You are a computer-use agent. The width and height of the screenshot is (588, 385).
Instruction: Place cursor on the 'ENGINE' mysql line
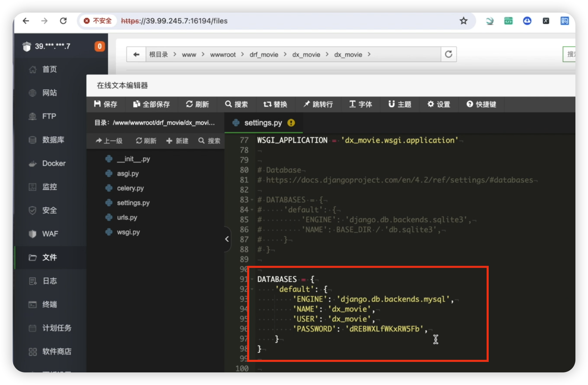[x=373, y=299]
